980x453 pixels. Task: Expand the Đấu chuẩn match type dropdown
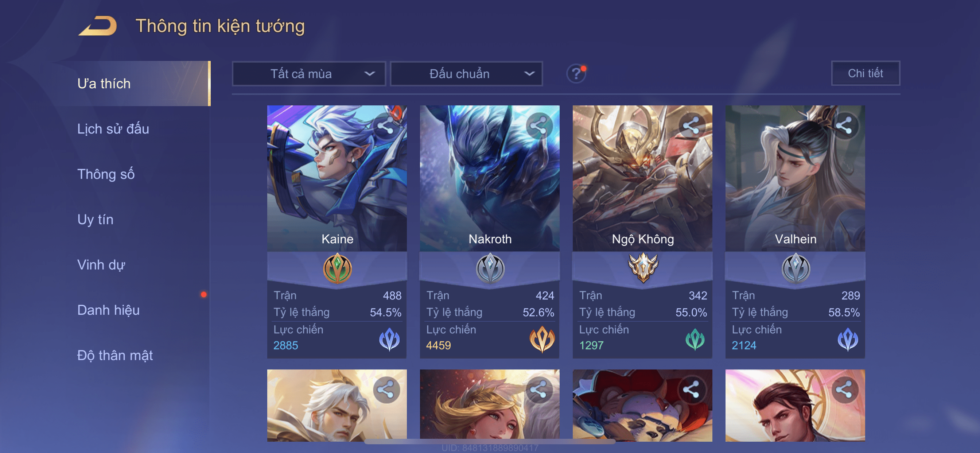(x=467, y=73)
